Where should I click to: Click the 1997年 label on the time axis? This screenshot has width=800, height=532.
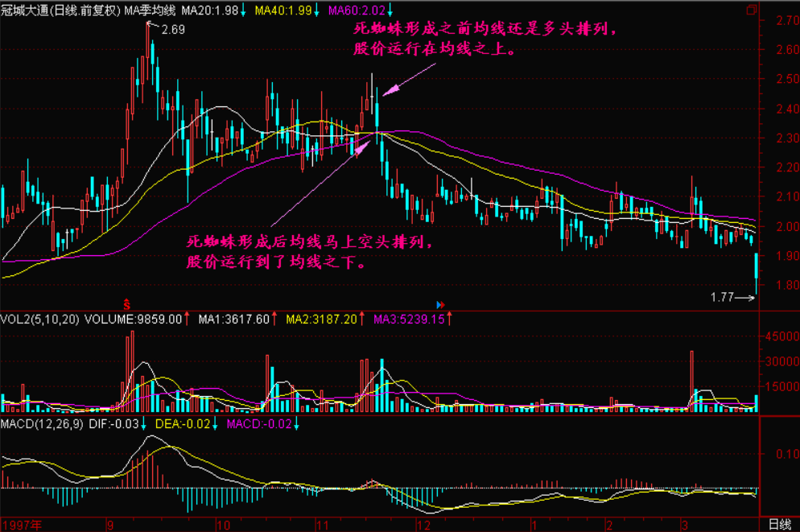pos(22,524)
